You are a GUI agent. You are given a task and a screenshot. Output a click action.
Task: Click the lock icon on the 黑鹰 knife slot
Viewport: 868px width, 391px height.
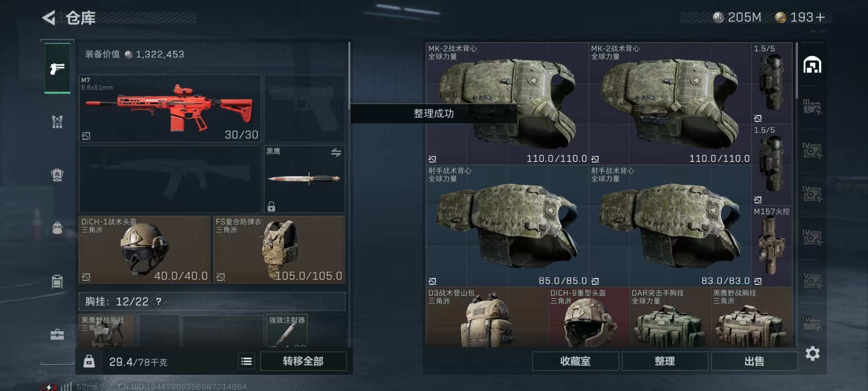pyautogui.click(x=271, y=206)
